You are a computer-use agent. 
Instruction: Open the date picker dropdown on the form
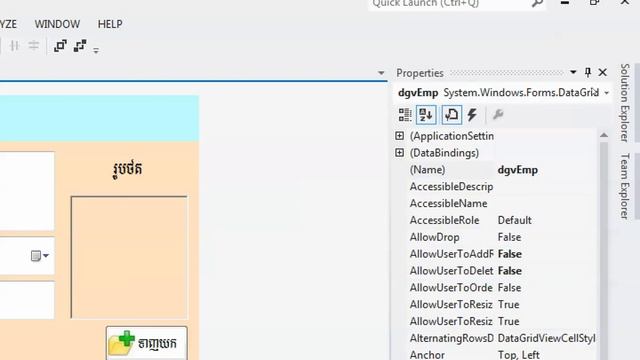pyautogui.click(x=40, y=256)
